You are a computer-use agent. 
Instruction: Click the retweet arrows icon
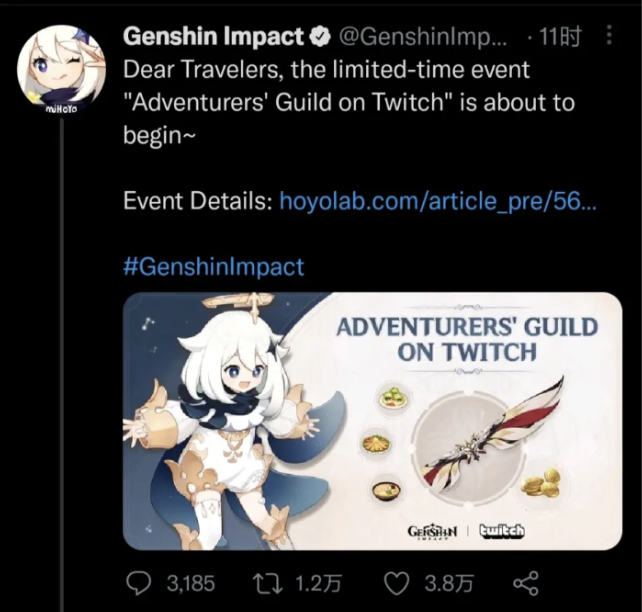[x=267, y=583]
